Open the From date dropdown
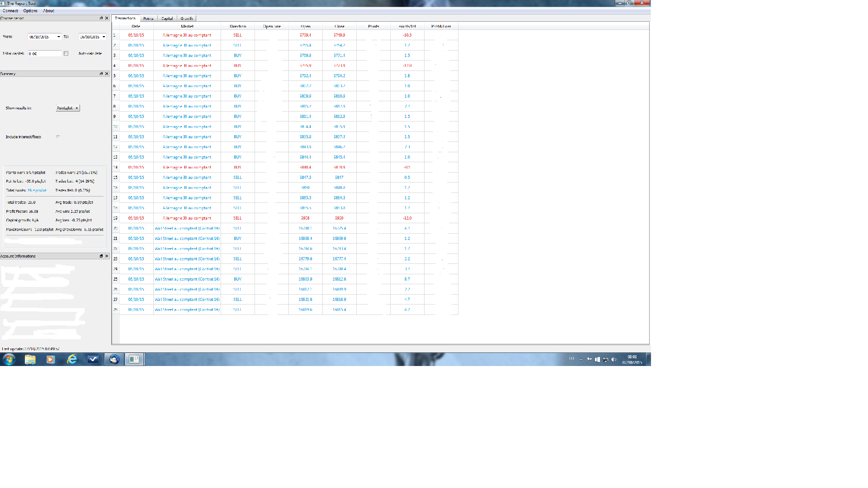This screenshot has height=488, width=868. pos(59,37)
